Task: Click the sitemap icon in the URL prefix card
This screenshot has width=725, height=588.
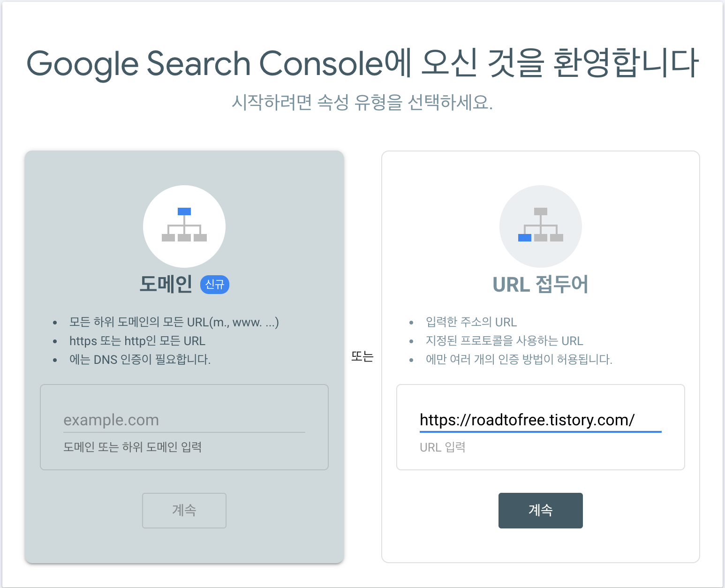Action: [540, 226]
